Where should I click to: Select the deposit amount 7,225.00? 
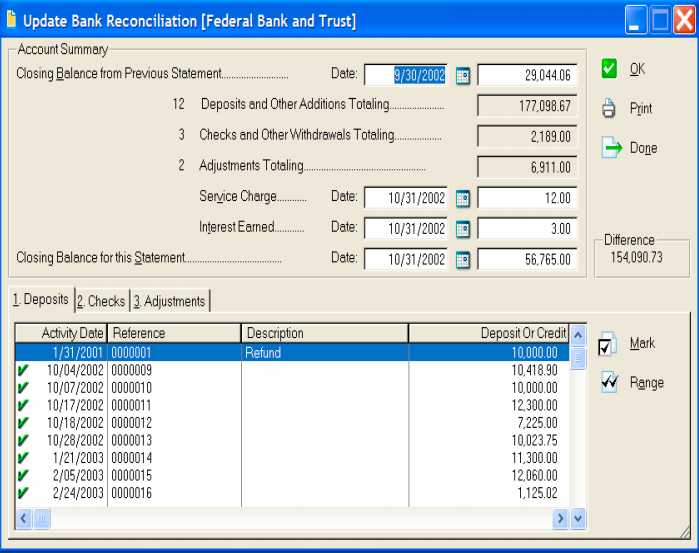click(x=537, y=423)
